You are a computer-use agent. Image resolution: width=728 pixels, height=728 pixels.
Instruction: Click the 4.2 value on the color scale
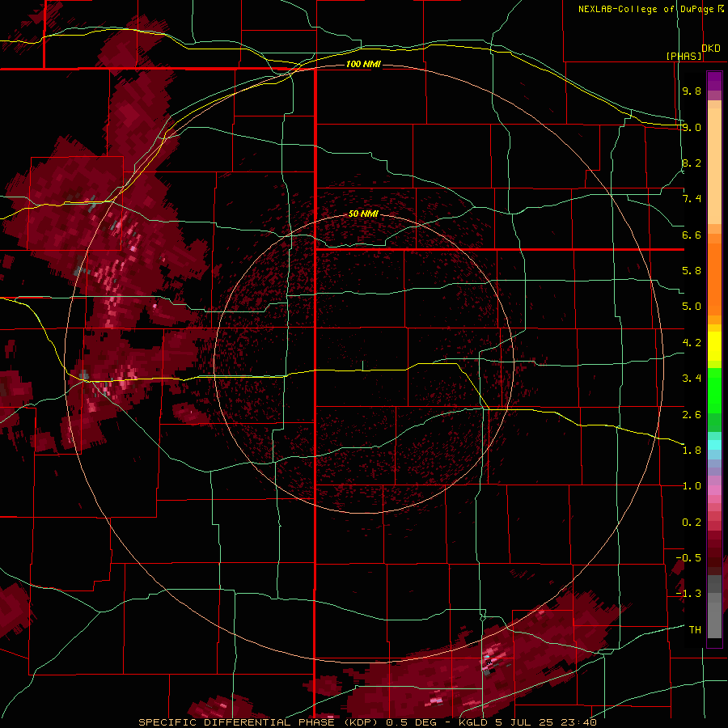point(692,343)
